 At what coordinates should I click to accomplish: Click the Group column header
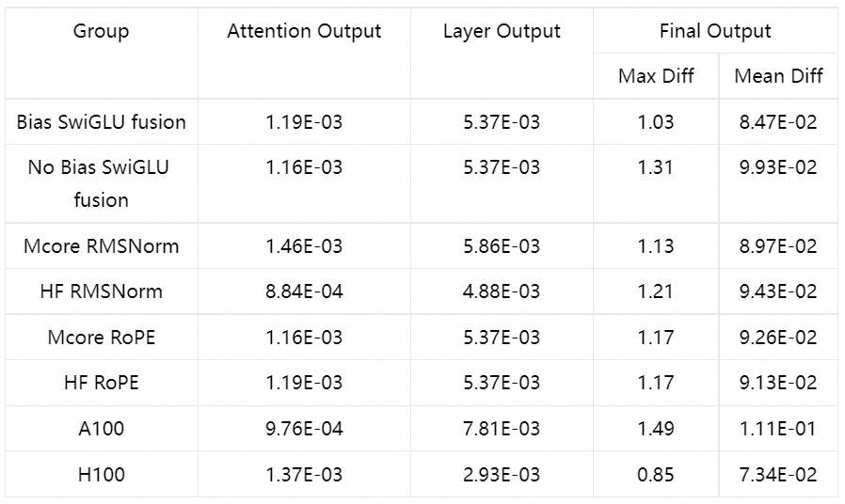pyautogui.click(x=101, y=31)
